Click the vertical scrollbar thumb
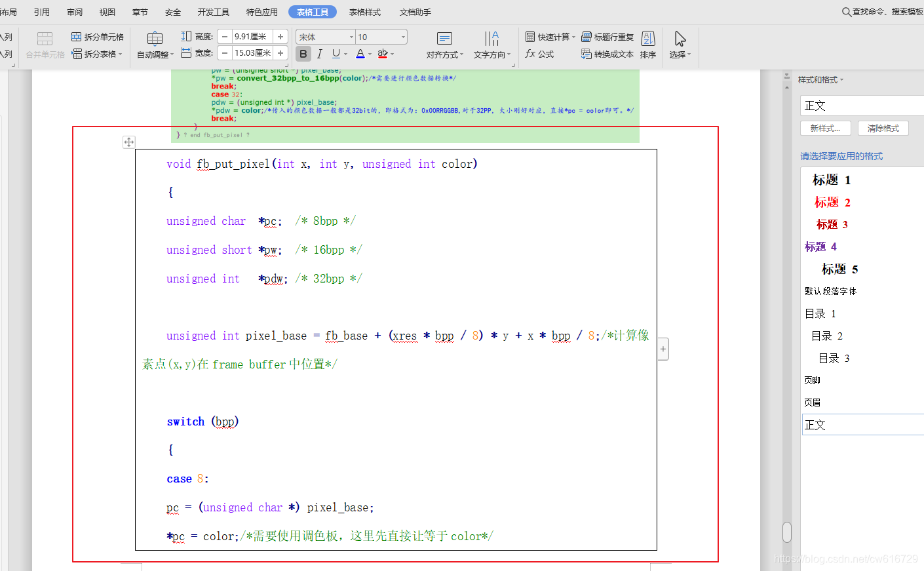924x571 pixels. point(787,532)
